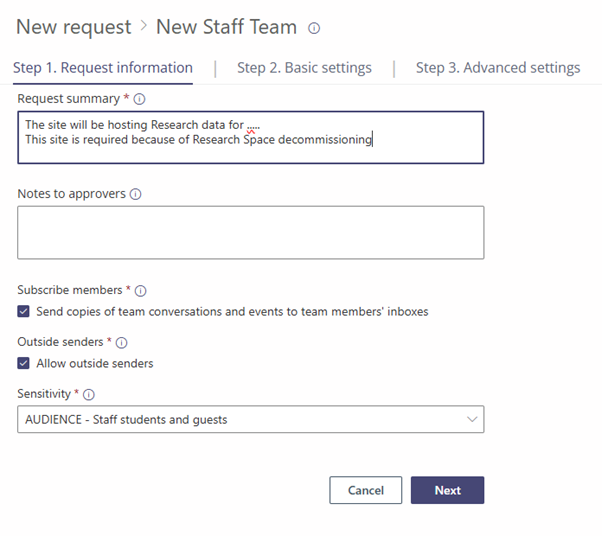This screenshot has width=602, height=536.
Task: Switch to Step 2. Basic settings tab
Action: (304, 68)
